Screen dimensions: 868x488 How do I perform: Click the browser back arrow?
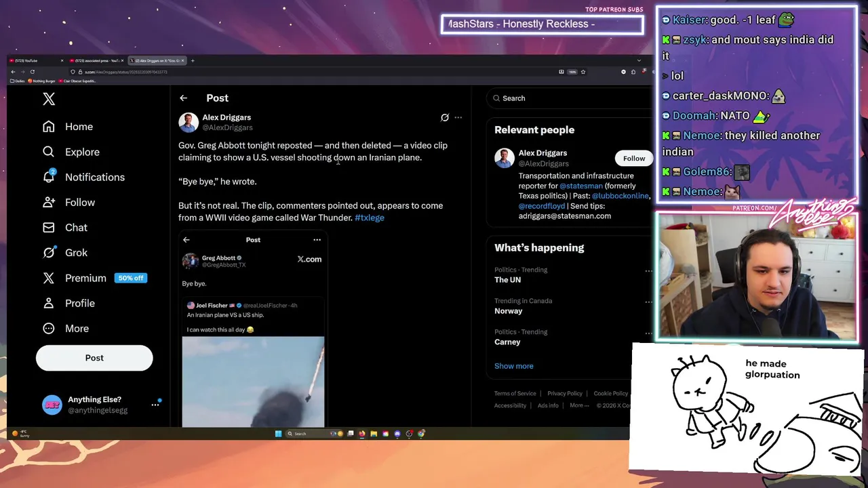click(13, 72)
